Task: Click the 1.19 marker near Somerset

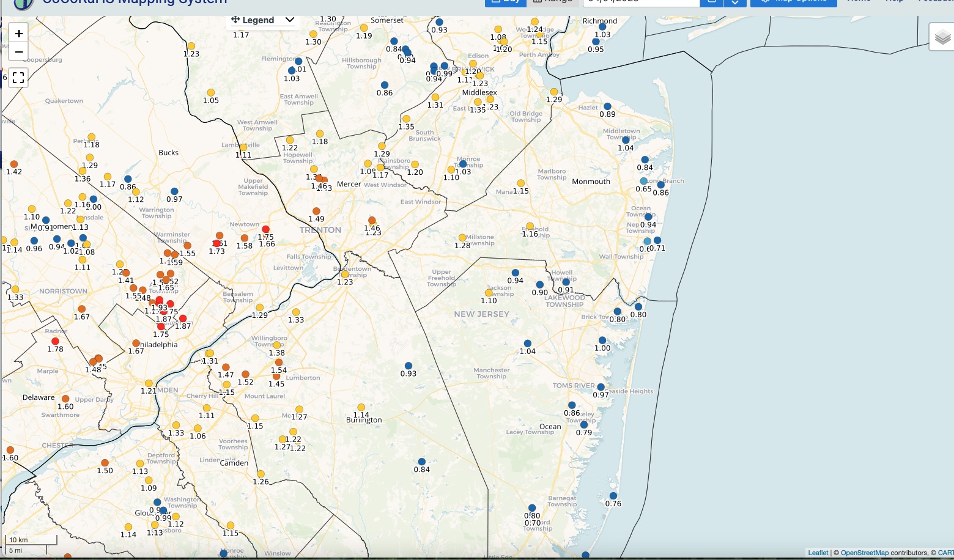Action: tap(364, 28)
